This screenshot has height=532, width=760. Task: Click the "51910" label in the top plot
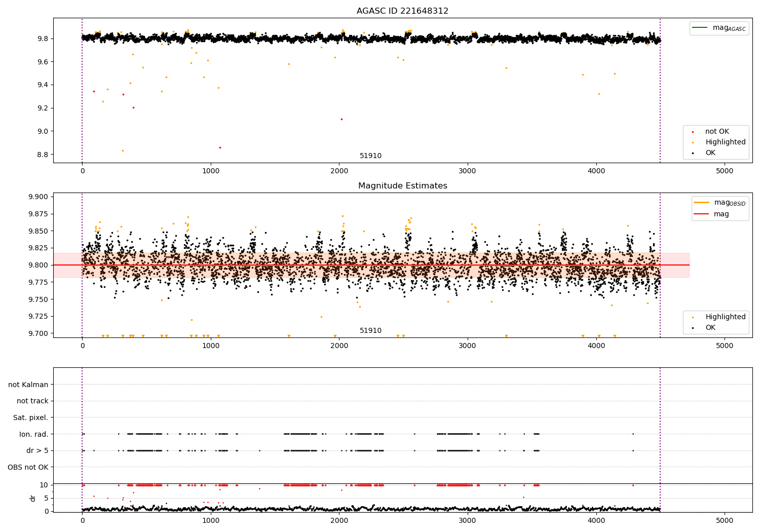tap(370, 156)
